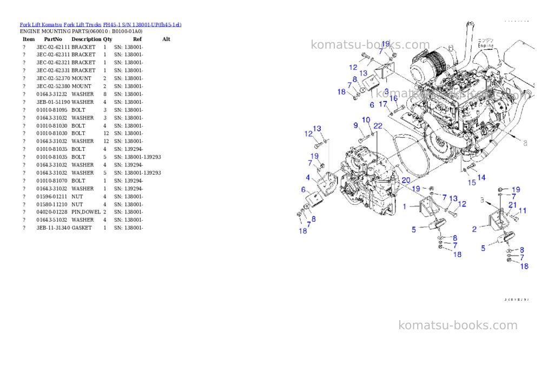Select PIN,DOWEL part number 04020-01228
Viewport: 554px width, 392px height.
(51, 212)
